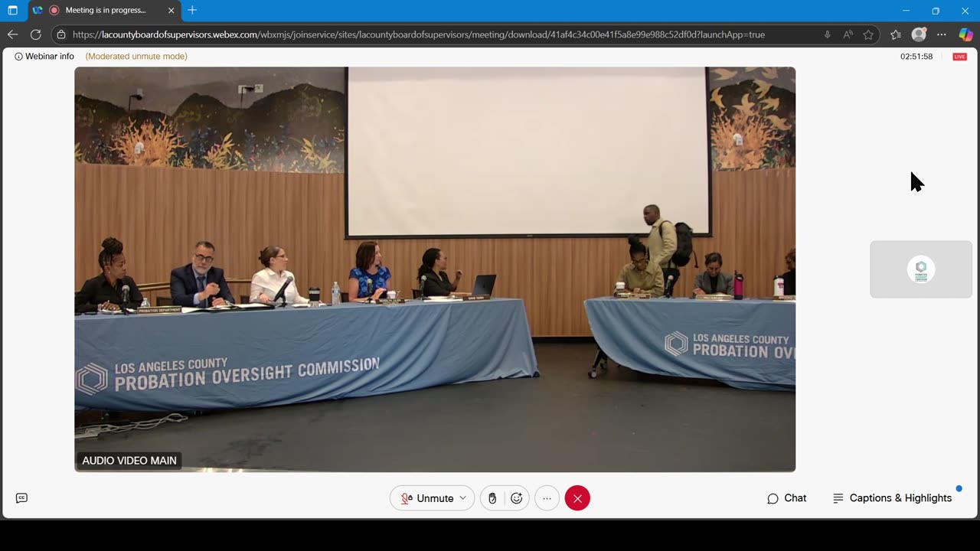980x551 pixels.
Task: Open browser settings and more menu
Action: (x=942, y=34)
